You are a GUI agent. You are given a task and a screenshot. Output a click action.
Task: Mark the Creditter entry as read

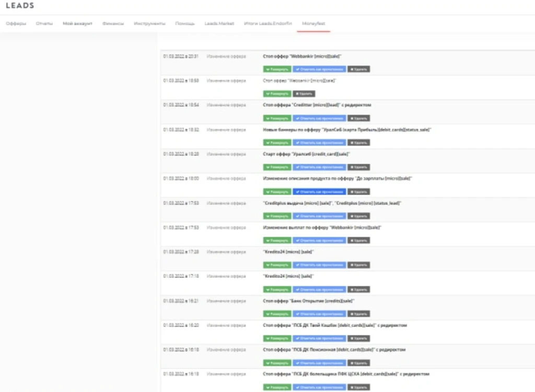point(319,118)
